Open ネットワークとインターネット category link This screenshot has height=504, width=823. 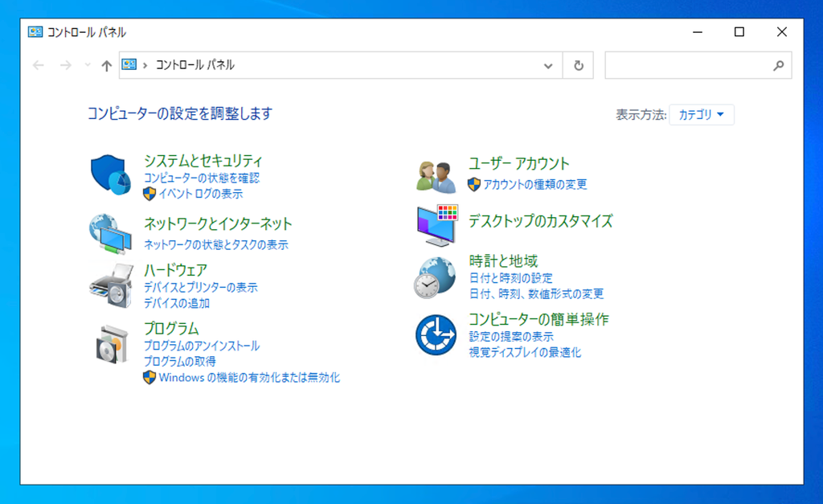(218, 223)
